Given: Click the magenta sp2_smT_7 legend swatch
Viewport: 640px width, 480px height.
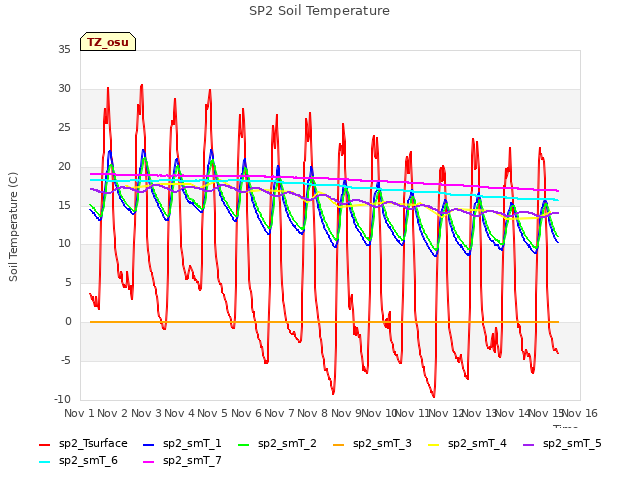Looking at the screenshot, I should pyautogui.click(x=149, y=462).
